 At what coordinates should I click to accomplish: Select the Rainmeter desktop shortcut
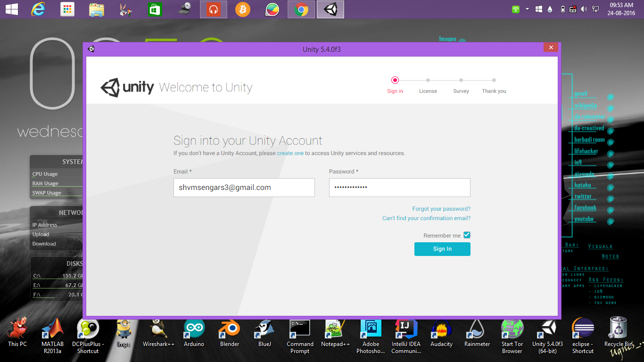(477, 333)
